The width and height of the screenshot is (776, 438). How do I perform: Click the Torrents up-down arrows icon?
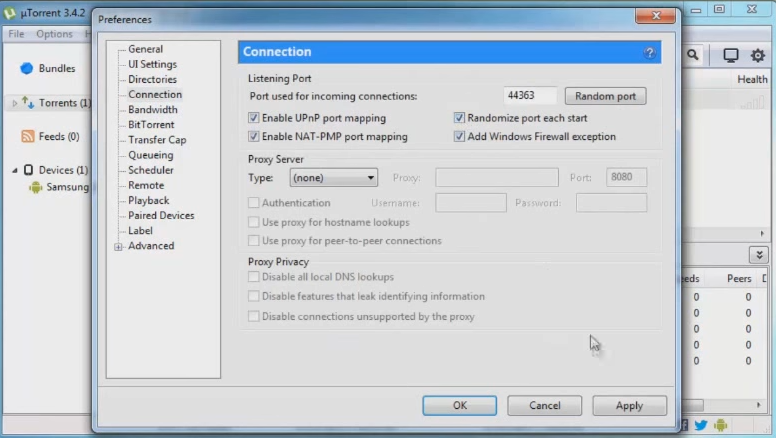pyautogui.click(x=28, y=102)
